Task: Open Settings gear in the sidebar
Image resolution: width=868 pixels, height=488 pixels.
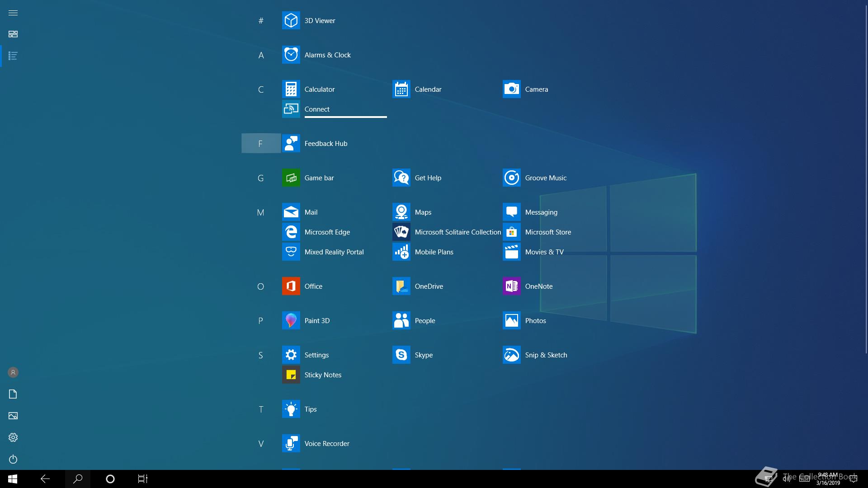Action: pos(13,437)
